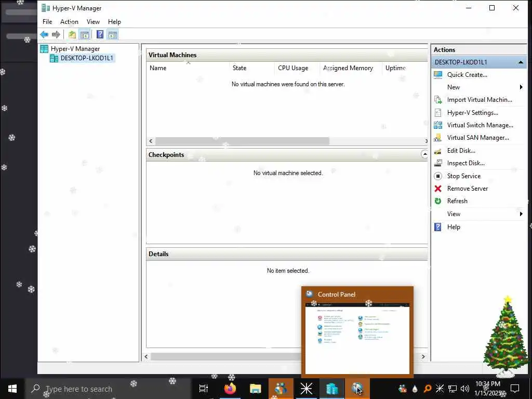Open the Action menu
Image resolution: width=532 pixels, height=399 pixels.
(69, 22)
